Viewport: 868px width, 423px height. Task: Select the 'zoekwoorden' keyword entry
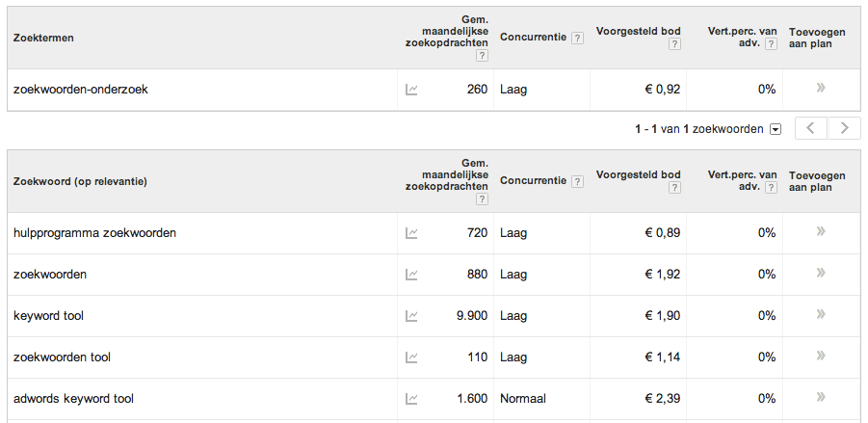click(x=50, y=274)
